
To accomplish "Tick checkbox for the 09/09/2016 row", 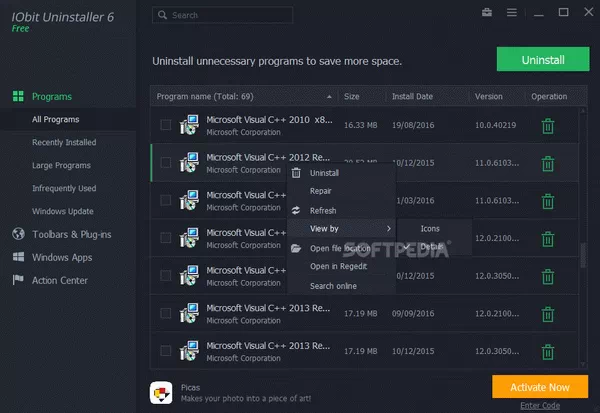I will coord(166,313).
